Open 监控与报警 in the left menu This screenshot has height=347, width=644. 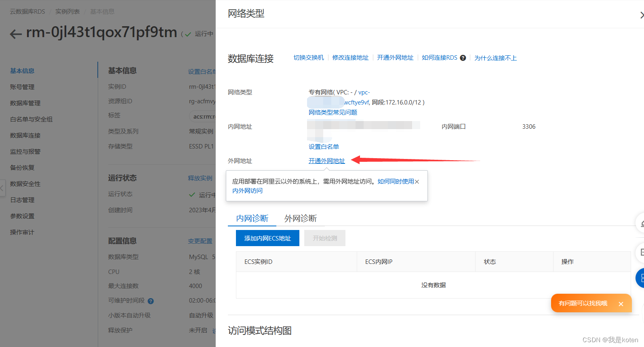[x=25, y=151]
